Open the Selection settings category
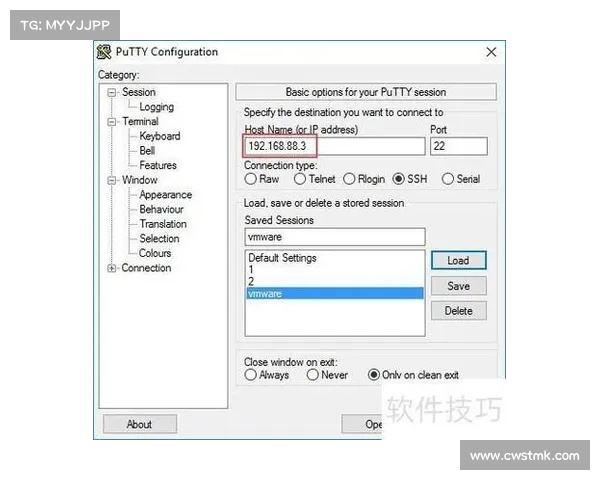The height and width of the screenshot is (480, 600). tap(159, 238)
